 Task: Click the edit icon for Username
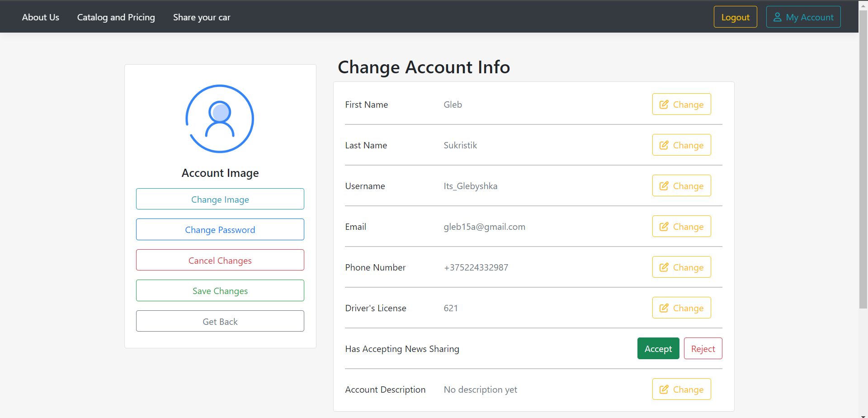click(664, 186)
